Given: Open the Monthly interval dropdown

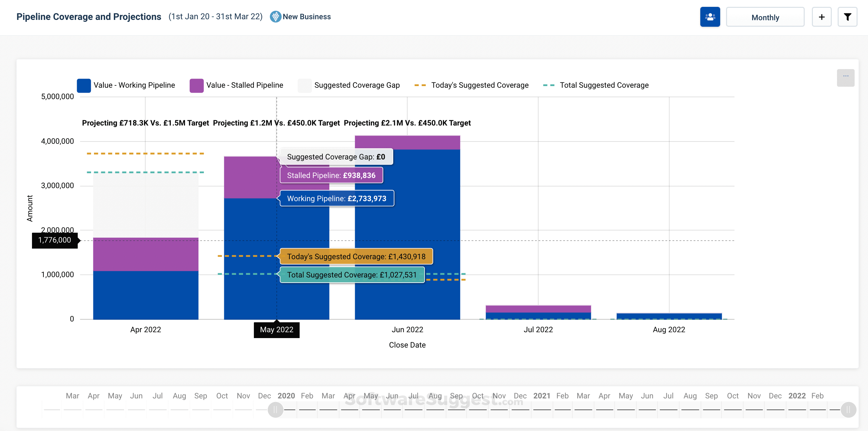Looking at the screenshot, I should click(x=765, y=17).
